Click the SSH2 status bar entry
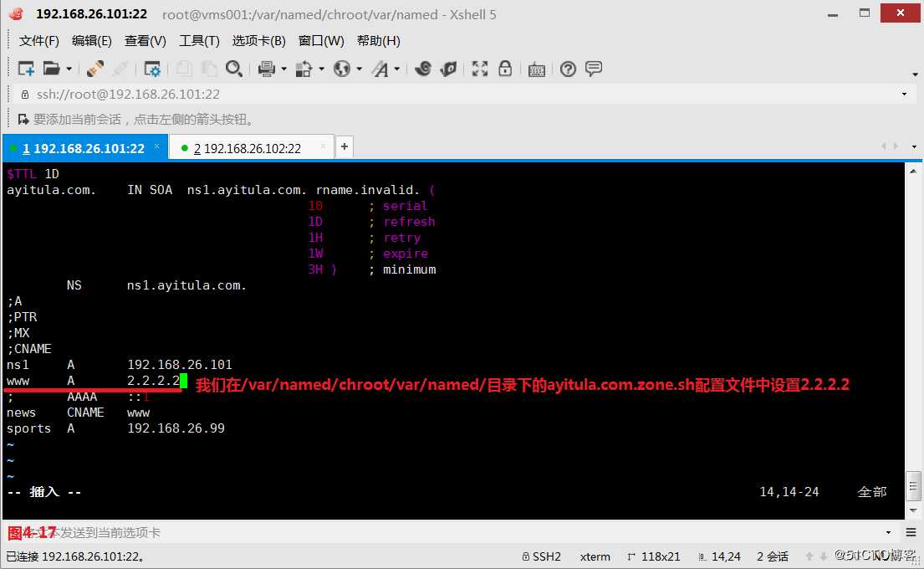 point(542,556)
